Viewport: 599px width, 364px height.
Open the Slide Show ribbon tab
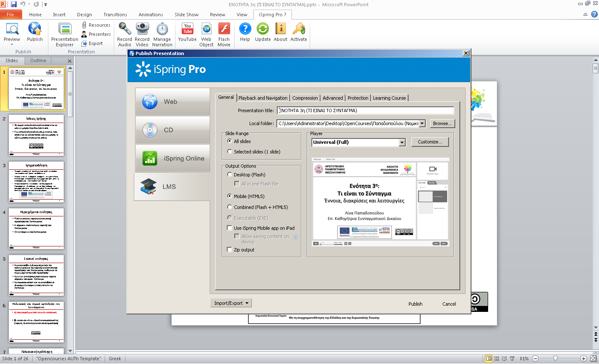(x=186, y=15)
